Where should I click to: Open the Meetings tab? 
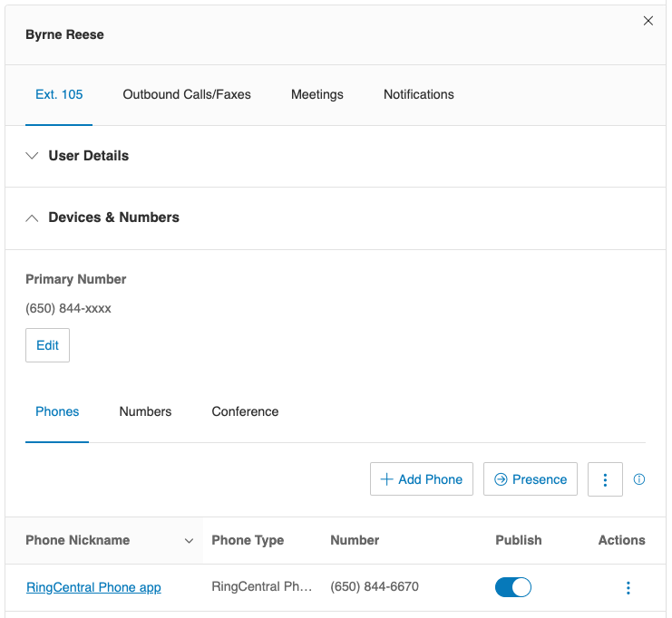(x=317, y=94)
